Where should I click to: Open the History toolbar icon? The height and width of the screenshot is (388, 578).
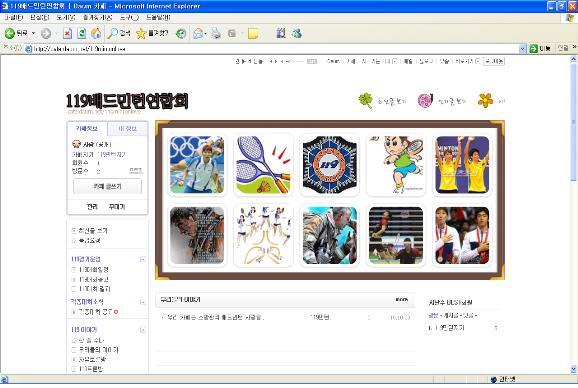tap(181, 34)
